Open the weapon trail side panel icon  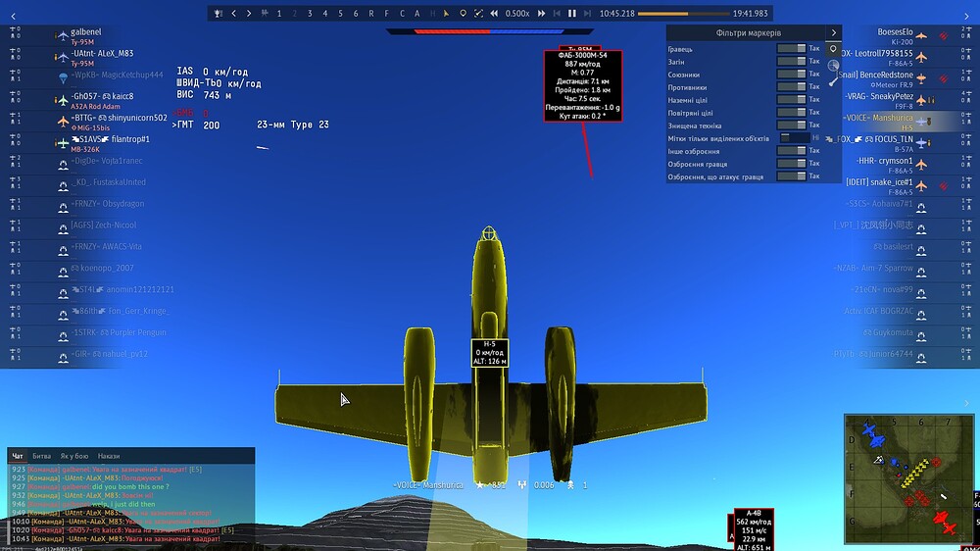pos(833,81)
